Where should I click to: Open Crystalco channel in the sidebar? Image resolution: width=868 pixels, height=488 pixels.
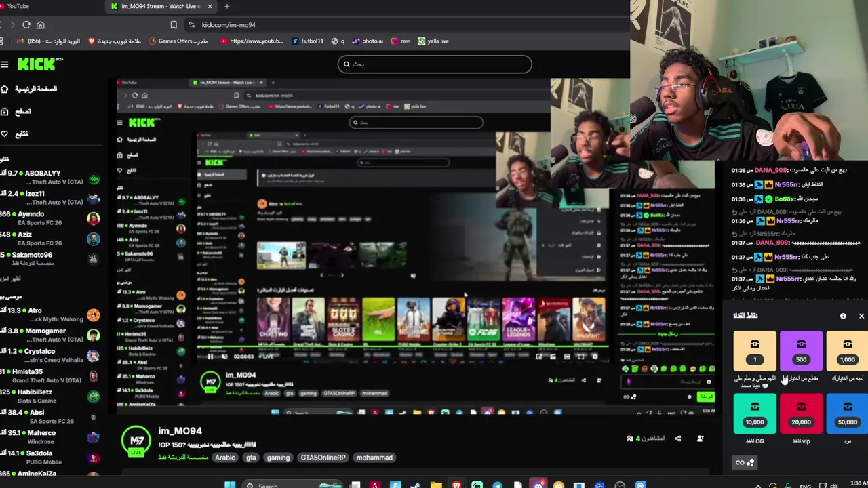[x=50, y=355]
